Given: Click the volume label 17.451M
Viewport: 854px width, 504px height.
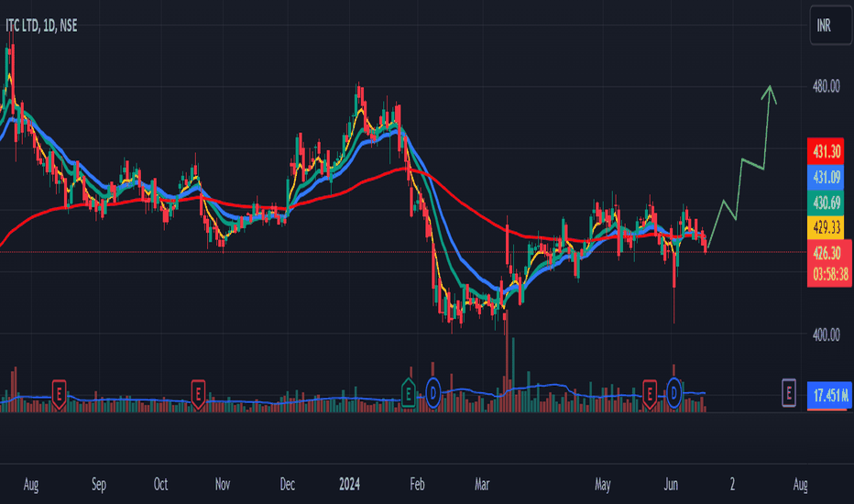Looking at the screenshot, I should coord(830,396).
